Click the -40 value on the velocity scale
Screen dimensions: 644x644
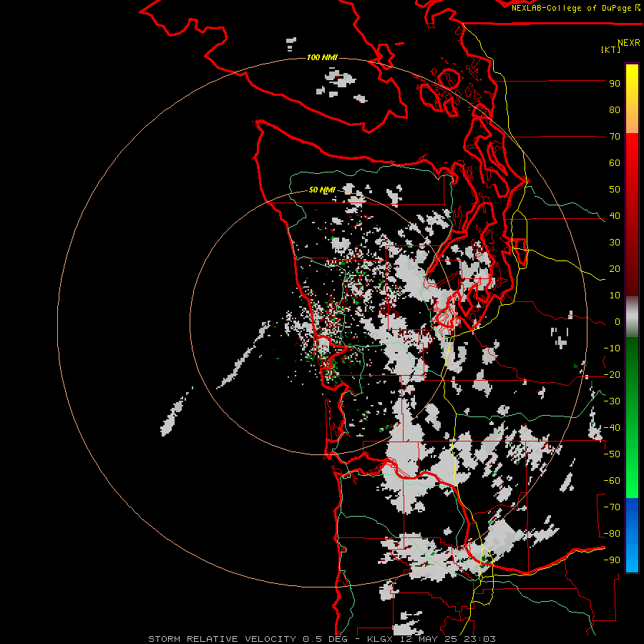click(x=612, y=428)
